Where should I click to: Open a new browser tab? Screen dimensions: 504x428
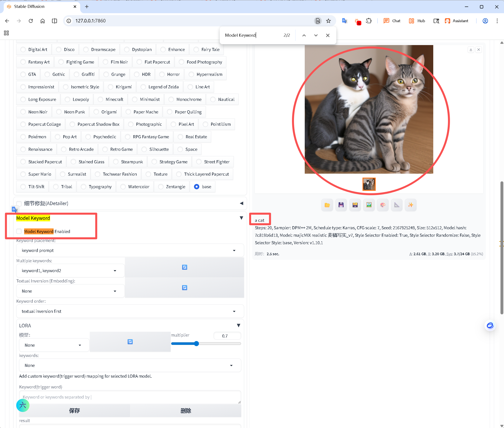point(87,7)
